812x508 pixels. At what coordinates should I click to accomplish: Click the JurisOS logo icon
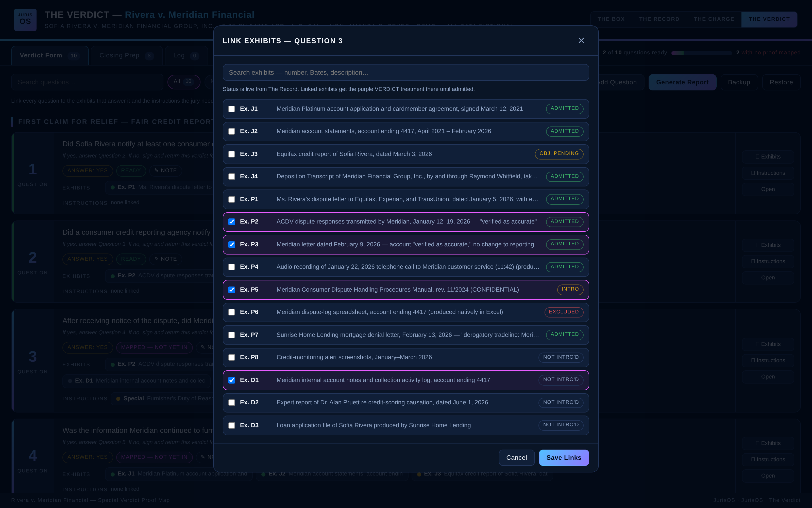pyautogui.click(x=25, y=20)
